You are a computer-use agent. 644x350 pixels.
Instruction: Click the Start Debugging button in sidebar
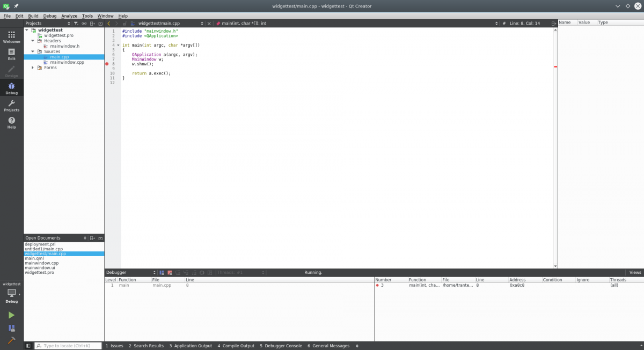coord(11,327)
